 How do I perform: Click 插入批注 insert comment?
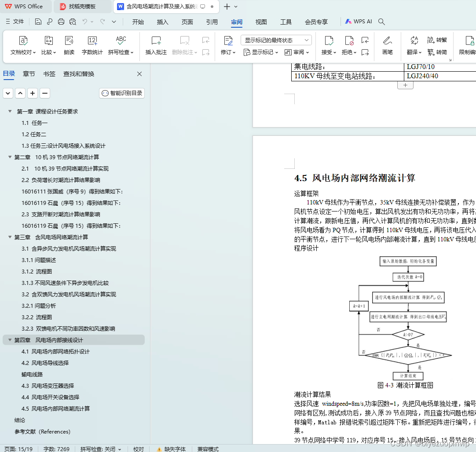[x=156, y=45]
